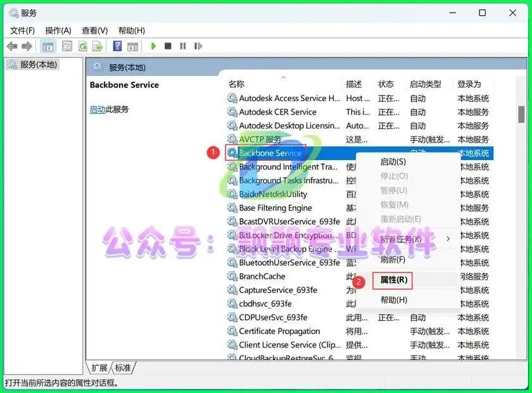The height and width of the screenshot is (393, 532).
Task: Toggle the show/hide action pane icon
Action: 132,46
